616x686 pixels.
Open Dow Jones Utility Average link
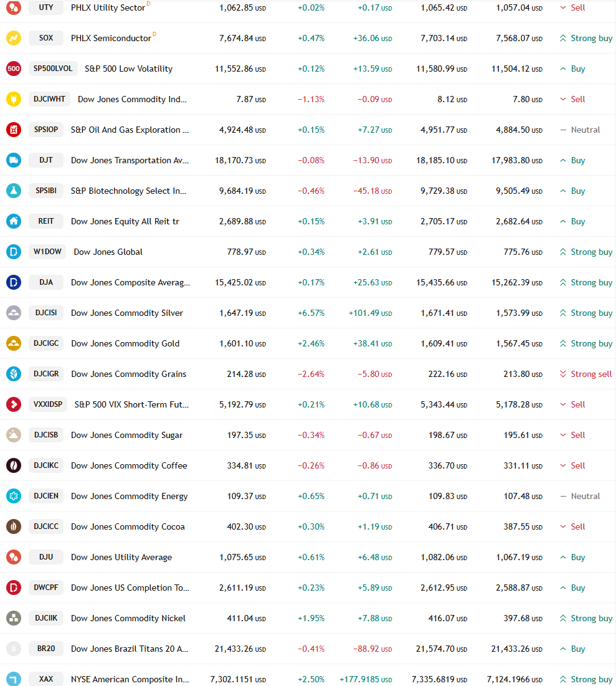point(121,558)
